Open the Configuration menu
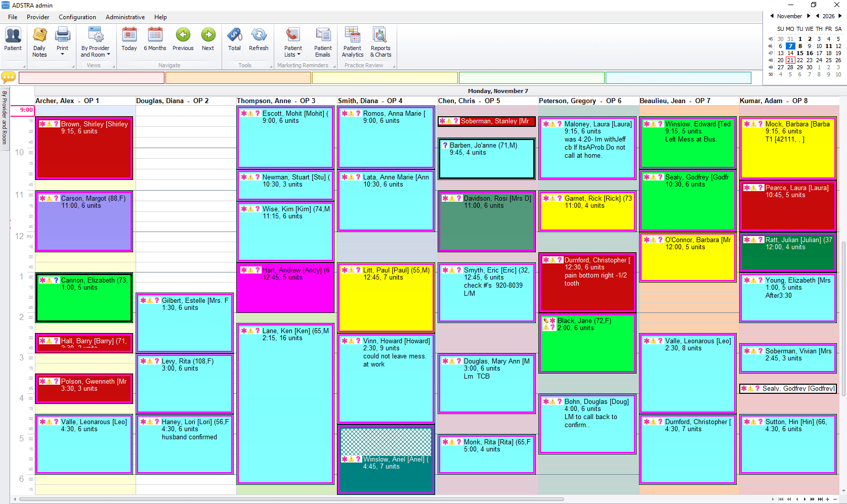847x504 pixels. (x=77, y=17)
